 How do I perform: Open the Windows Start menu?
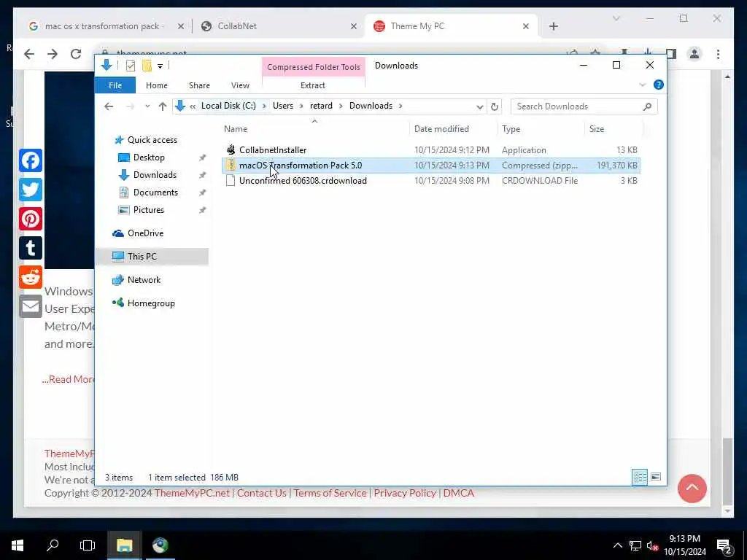click(x=18, y=545)
